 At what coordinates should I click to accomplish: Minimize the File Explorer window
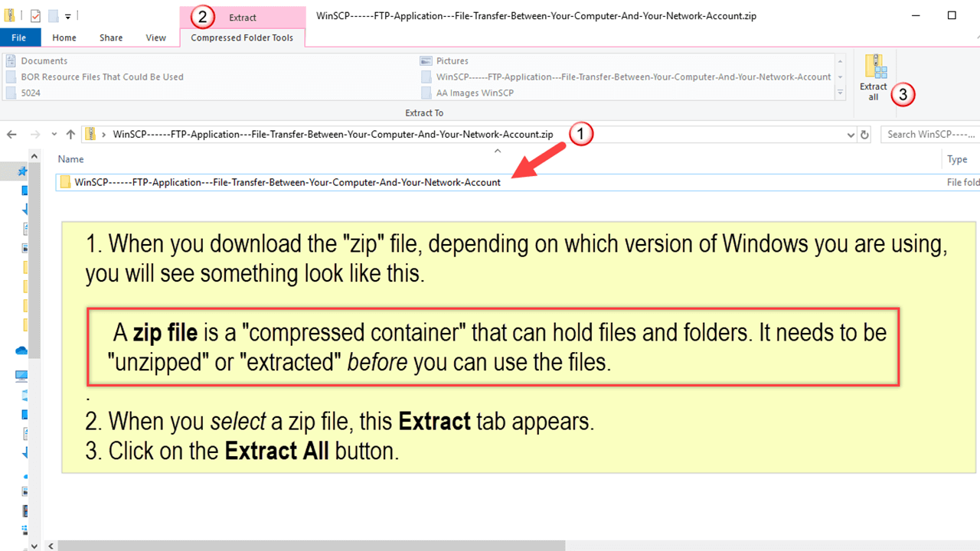click(917, 15)
